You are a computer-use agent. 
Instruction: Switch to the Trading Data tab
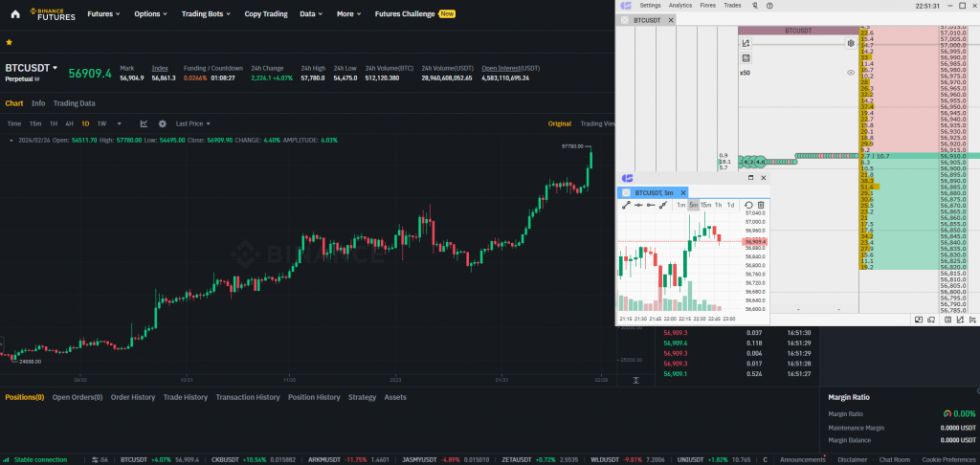tap(75, 103)
